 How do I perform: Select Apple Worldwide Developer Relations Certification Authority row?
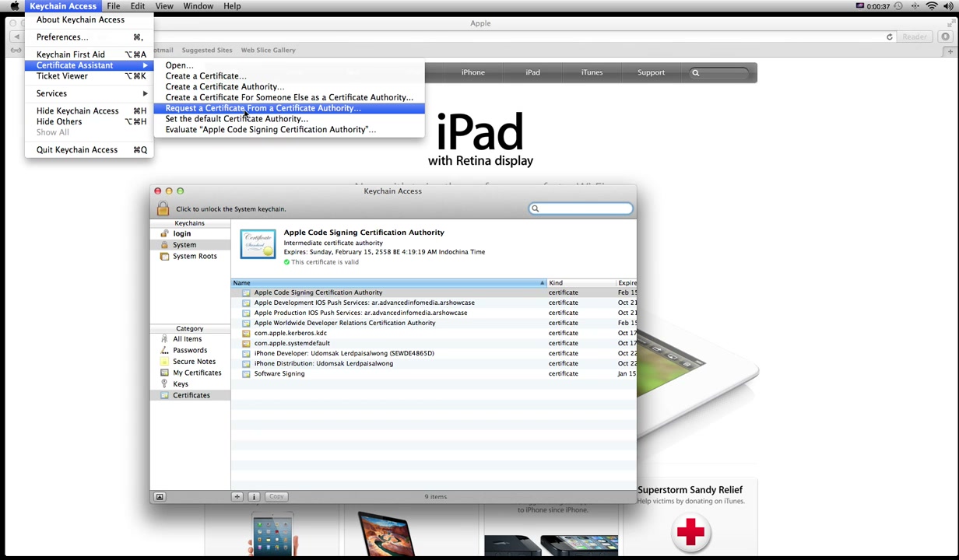434,323
